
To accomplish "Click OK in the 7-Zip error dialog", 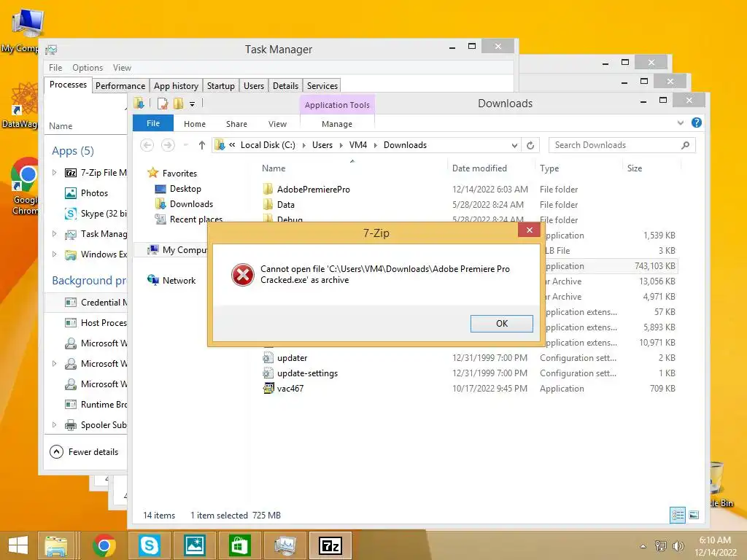I will (x=501, y=323).
